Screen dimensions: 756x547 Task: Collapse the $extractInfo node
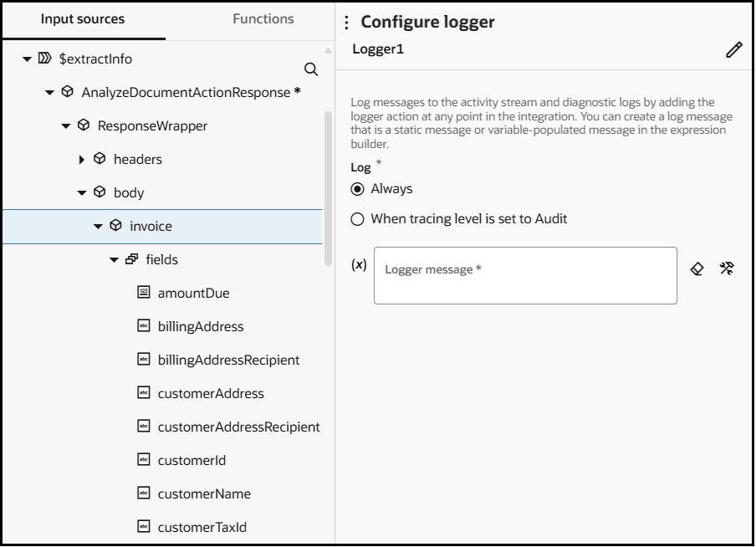click(27, 59)
